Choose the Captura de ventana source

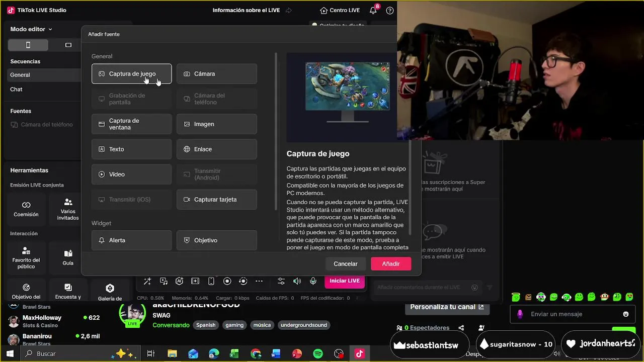click(131, 124)
